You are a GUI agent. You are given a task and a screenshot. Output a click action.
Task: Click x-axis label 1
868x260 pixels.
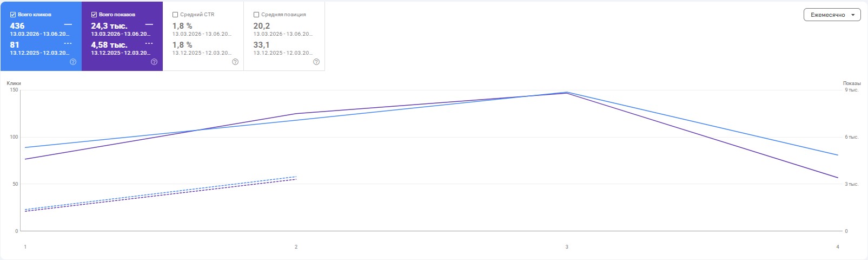(x=25, y=247)
